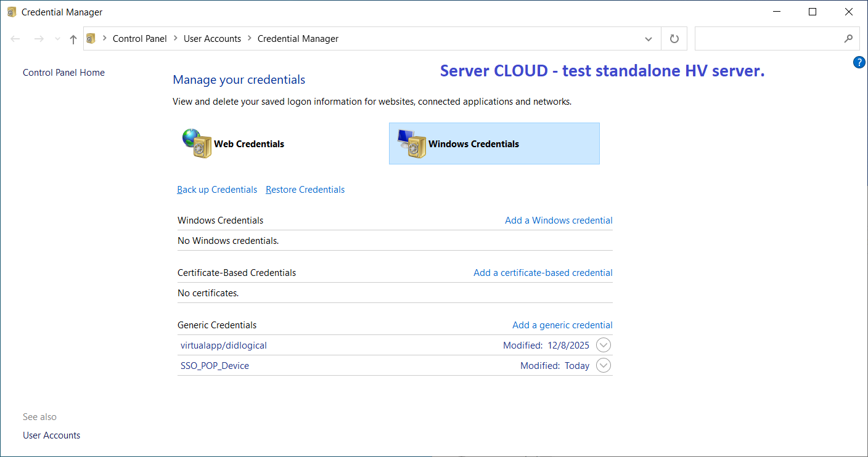Screen dimensions: 868x457
Task: Click 'No certificates.' text
Action: [208, 293]
